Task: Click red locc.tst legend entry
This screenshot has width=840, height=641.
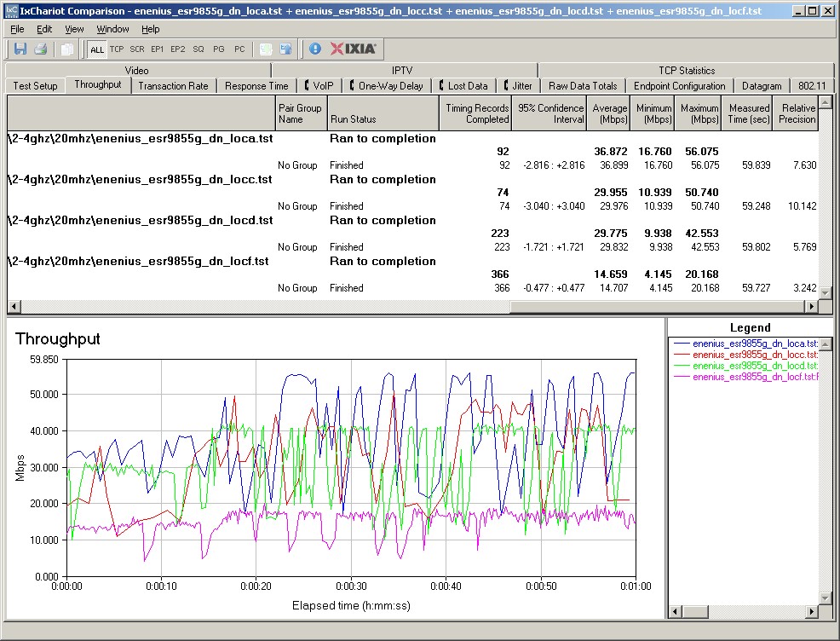Action: point(745,355)
